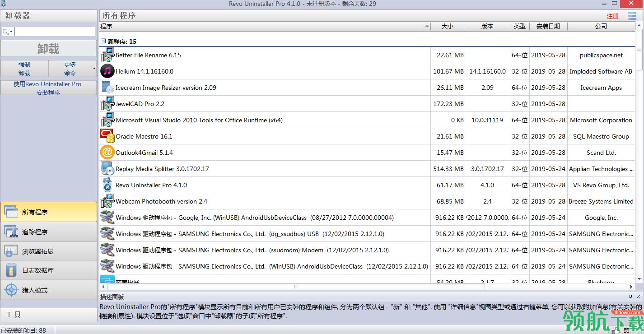Open the 更多命令 dropdown arrow
The width and height of the screenshot is (644, 334).
[x=94, y=69]
